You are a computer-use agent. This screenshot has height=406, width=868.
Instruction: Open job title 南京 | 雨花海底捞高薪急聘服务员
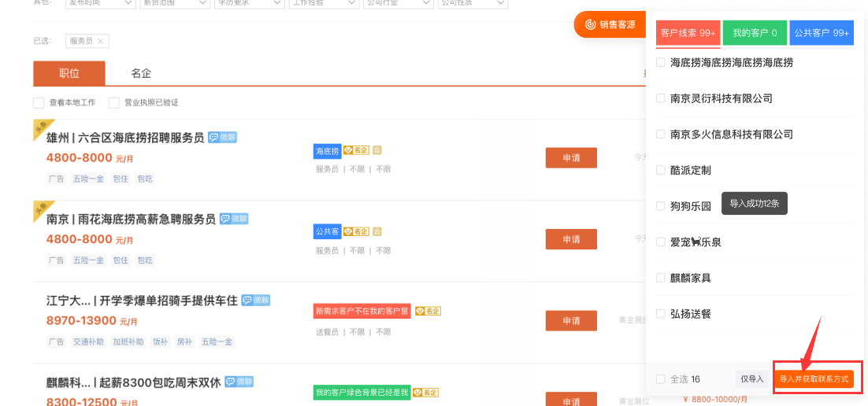click(x=131, y=220)
